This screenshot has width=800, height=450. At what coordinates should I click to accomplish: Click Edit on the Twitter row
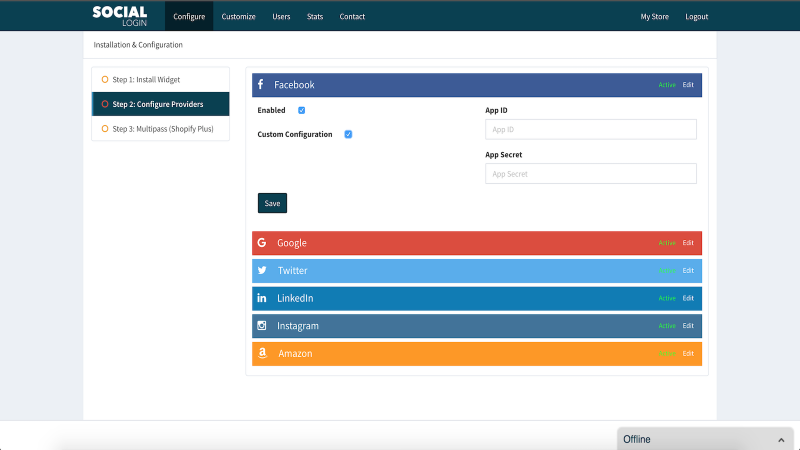(688, 270)
